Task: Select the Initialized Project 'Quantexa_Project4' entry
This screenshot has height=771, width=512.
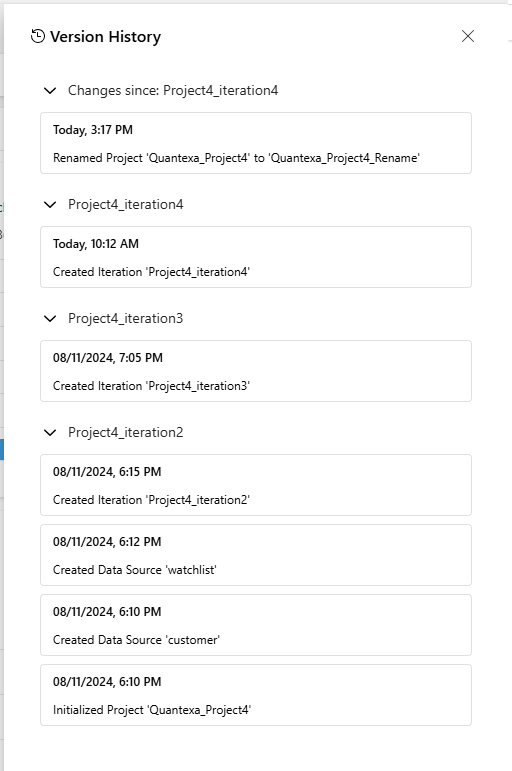Action: click(x=256, y=695)
